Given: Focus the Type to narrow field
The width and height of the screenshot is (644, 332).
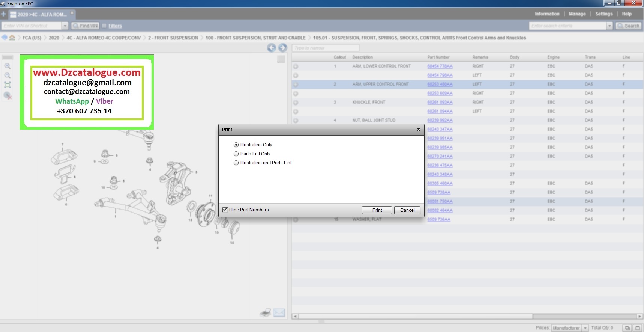Looking at the screenshot, I should (325, 48).
